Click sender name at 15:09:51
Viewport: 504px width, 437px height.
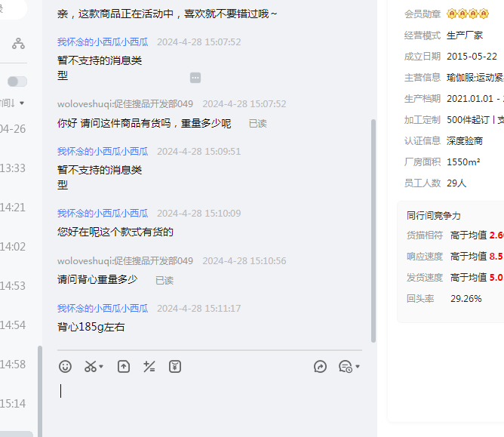[x=103, y=152]
